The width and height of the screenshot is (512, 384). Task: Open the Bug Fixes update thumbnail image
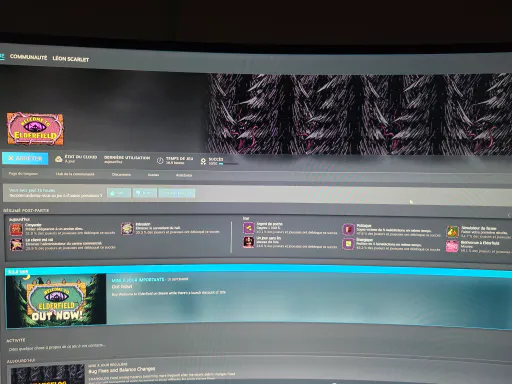[47, 374]
